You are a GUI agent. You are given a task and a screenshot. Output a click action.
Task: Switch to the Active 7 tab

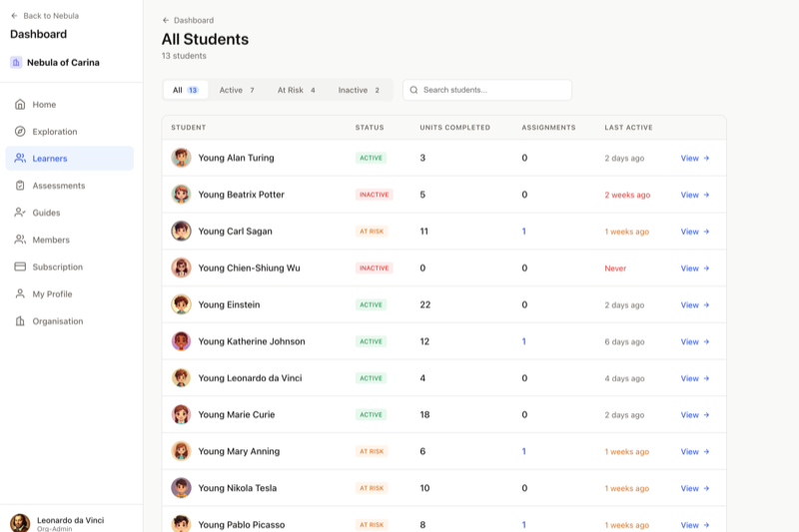point(237,90)
